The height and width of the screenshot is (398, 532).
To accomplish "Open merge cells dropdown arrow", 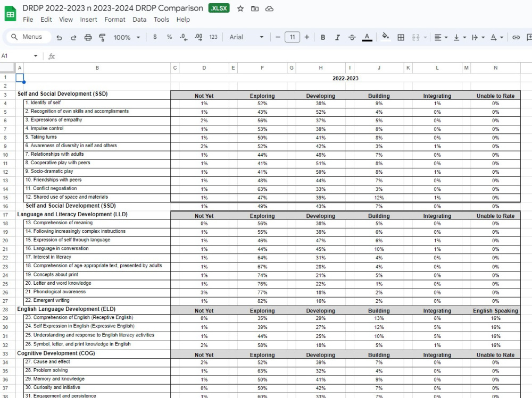I will 425,37.
